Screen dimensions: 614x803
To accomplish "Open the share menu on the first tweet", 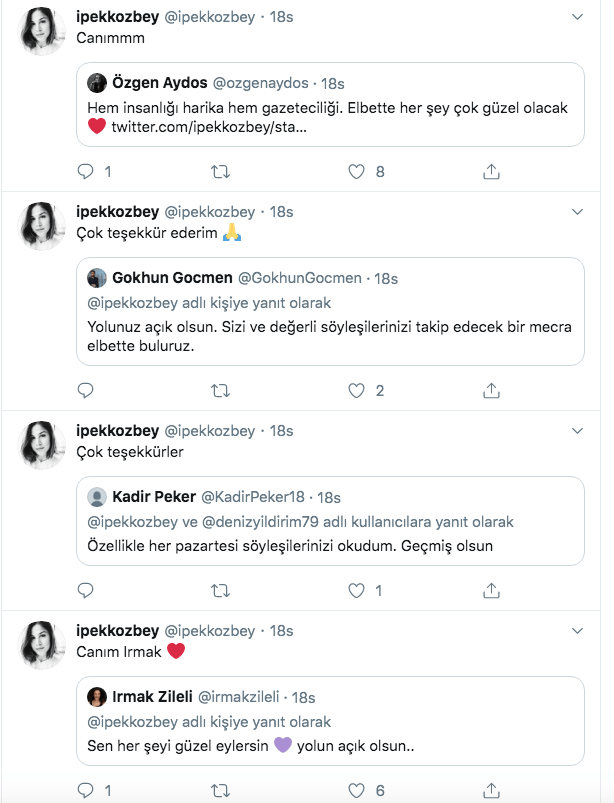I will [489, 170].
